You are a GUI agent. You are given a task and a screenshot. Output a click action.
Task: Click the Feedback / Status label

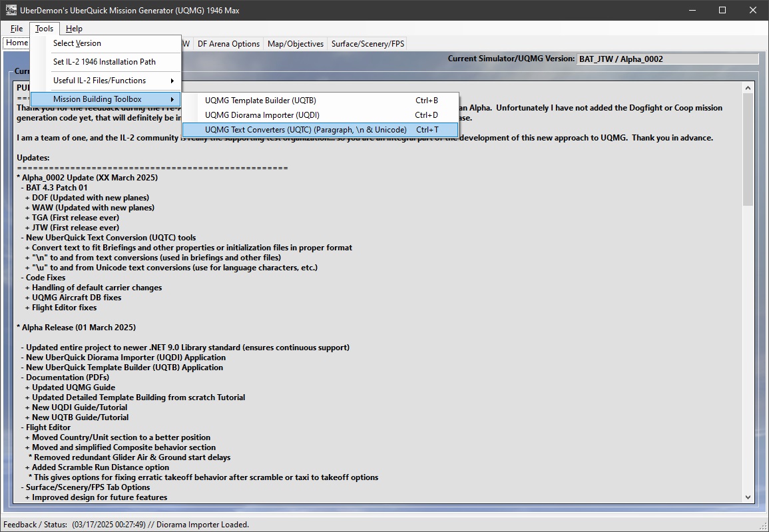pos(35,525)
